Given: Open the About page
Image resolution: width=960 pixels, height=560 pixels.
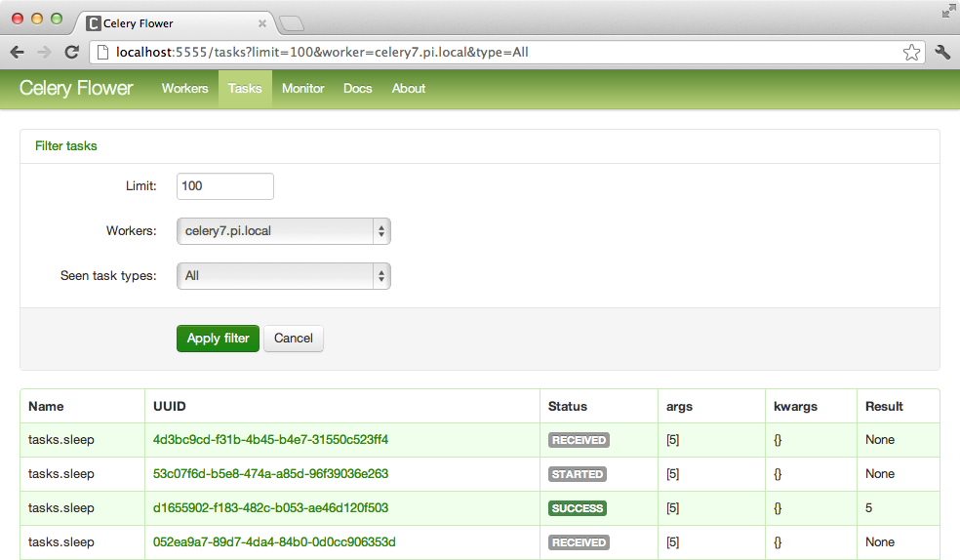Looking at the screenshot, I should point(409,88).
